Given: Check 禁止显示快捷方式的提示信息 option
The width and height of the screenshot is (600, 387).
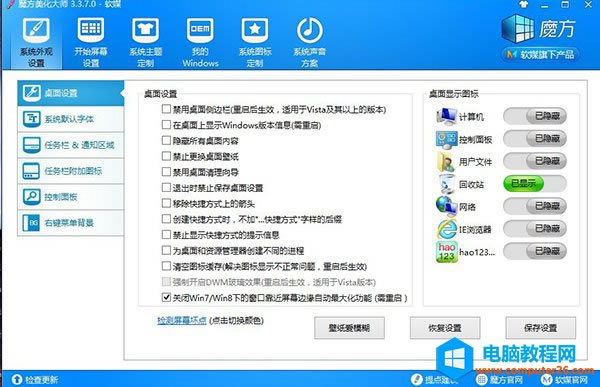Looking at the screenshot, I should click(166, 235).
